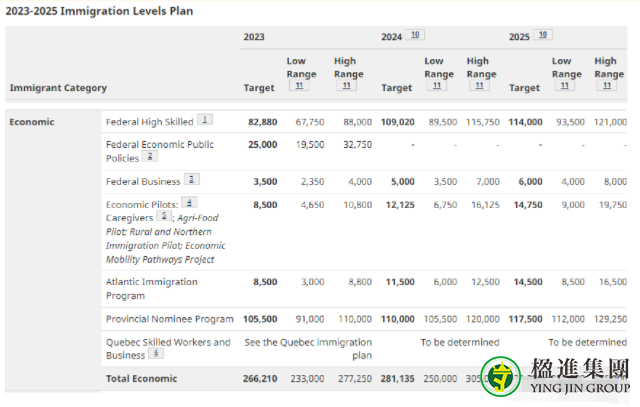The height and width of the screenshot is (407, 640).
Task: Click the Federal Economic Public Policies target '25,000'
Action: pos(262,145)
